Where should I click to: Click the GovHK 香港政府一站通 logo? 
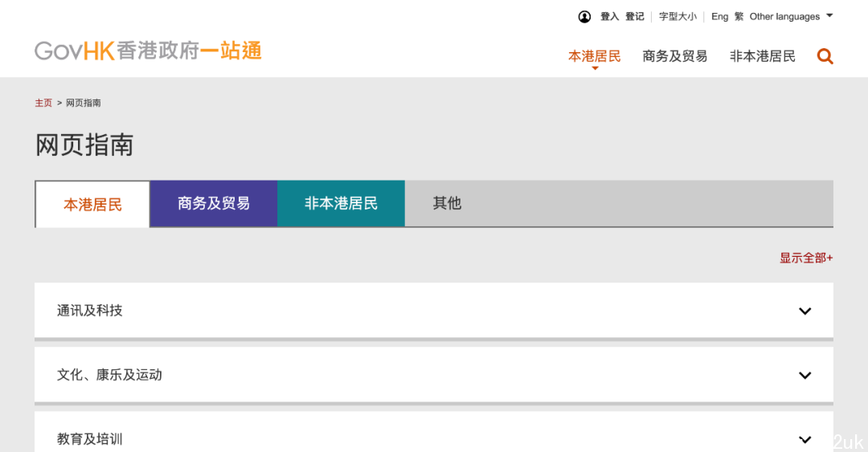click(148, 51)
